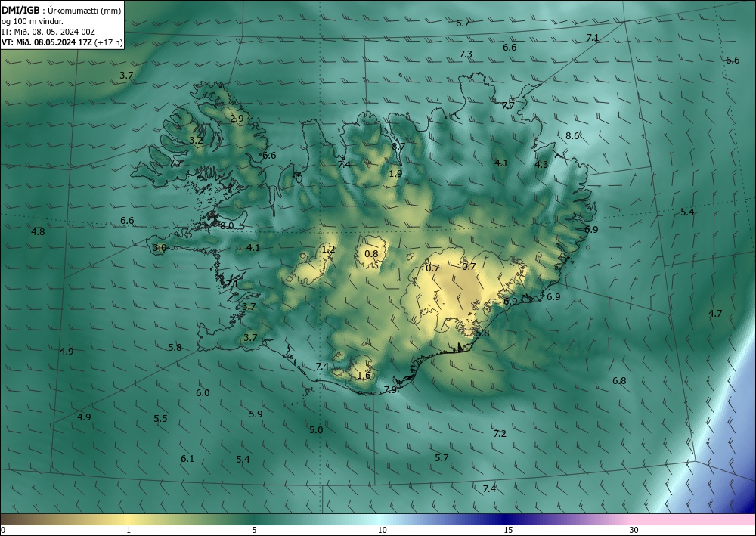The height and width of the screenshot is (536, 756).
Task: Select the 4.3 map value
Action: 541,164
